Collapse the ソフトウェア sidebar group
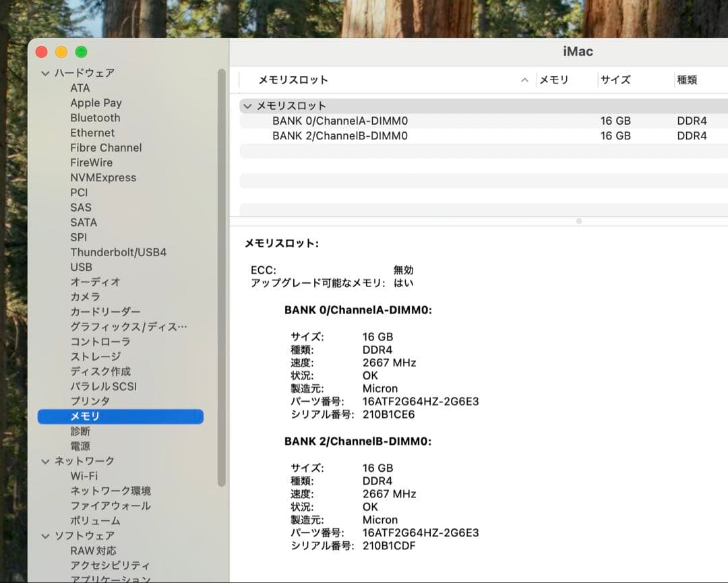 [x=45, y=535]
